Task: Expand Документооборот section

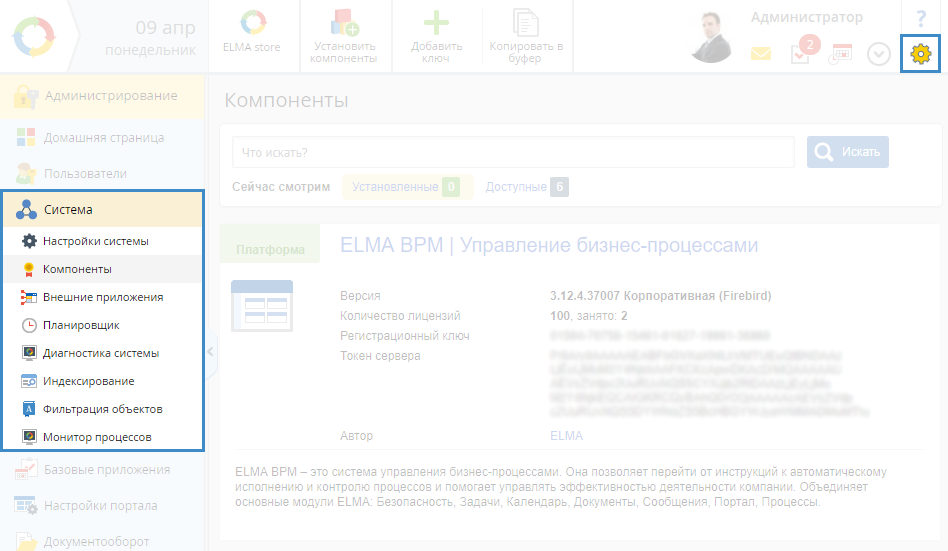Action: [102, 541]
